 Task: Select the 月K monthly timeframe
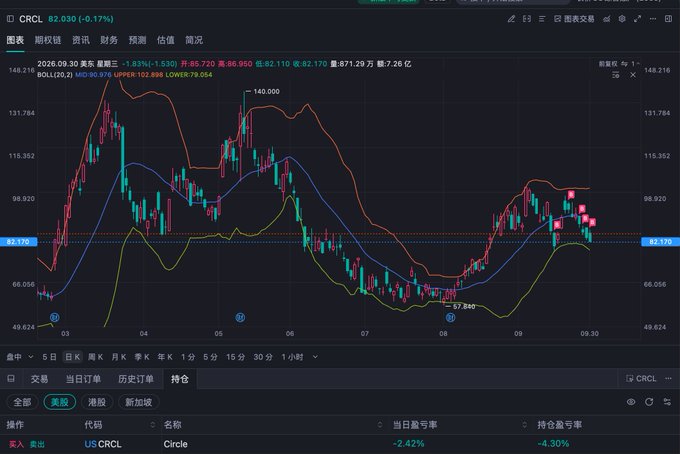tap(119, 357)
